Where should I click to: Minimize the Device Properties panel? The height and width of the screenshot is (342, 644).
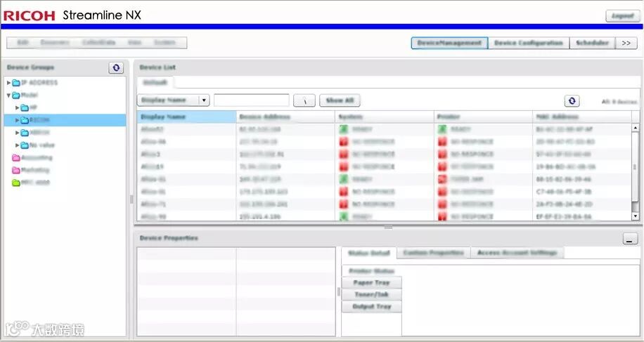[630, 239]
